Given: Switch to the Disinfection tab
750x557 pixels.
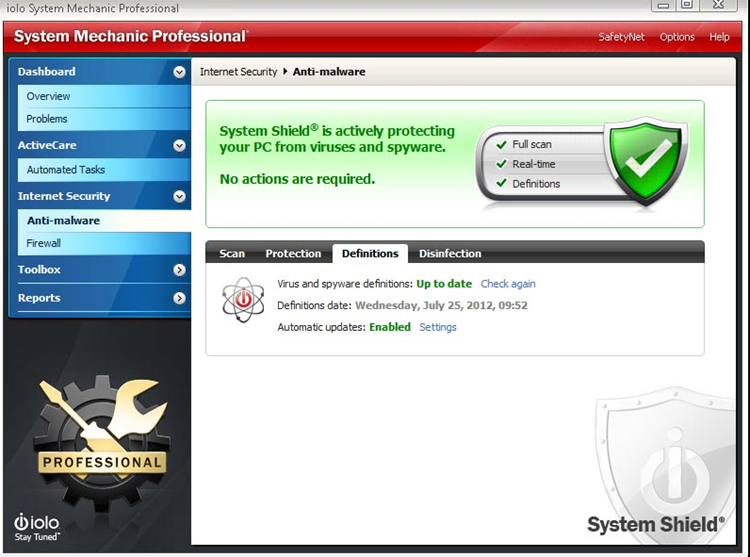Looking at the screenshot, I should click(x=450, y=253).
